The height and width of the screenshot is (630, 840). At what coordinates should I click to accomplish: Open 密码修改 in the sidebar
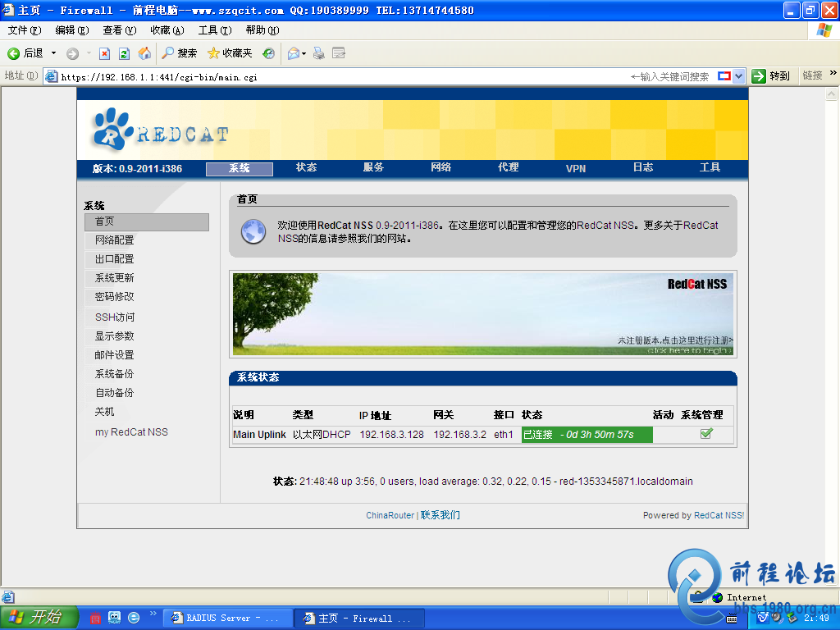114,296
